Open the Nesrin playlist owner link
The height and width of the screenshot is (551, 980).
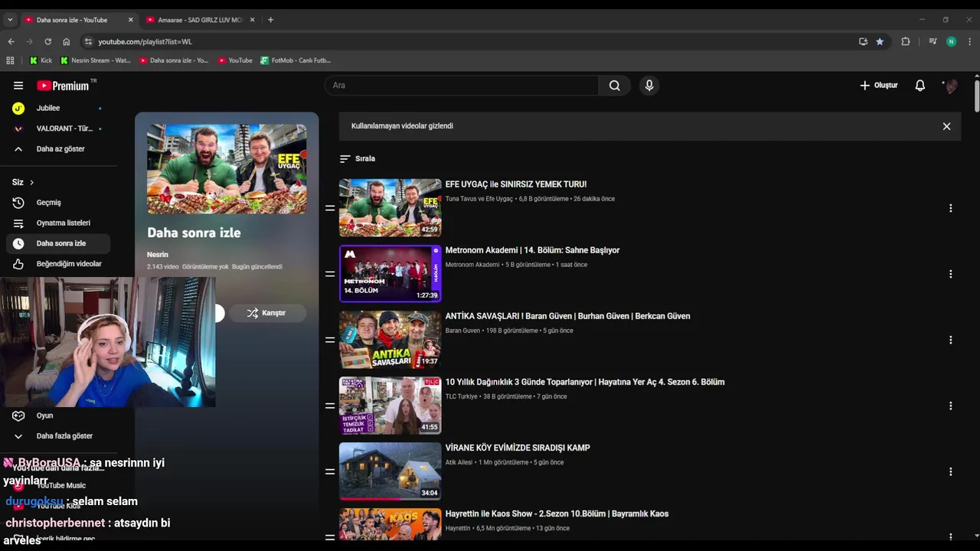click(x=158, y=255)
